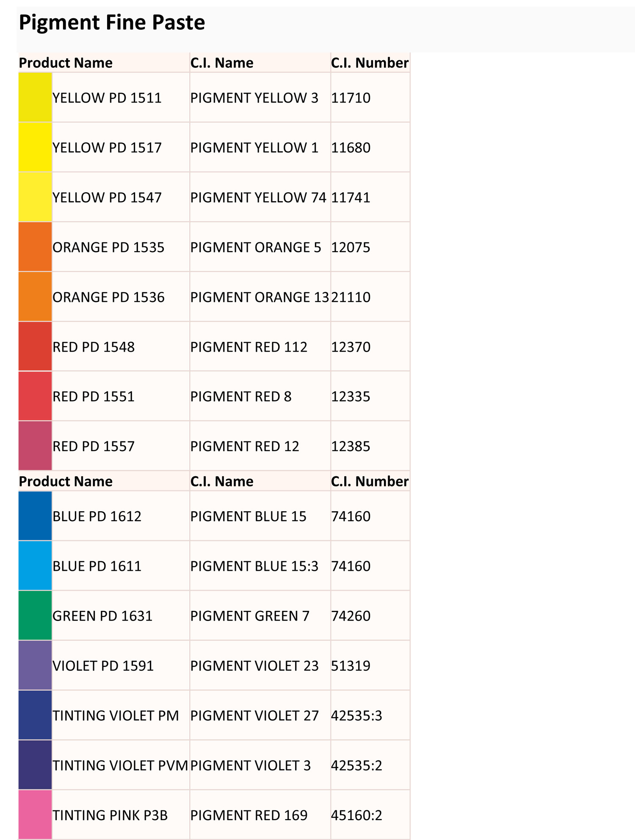635x840 pixels.
Task: Click the TINTING PINK P3B swatch
Action: [35, 815]
